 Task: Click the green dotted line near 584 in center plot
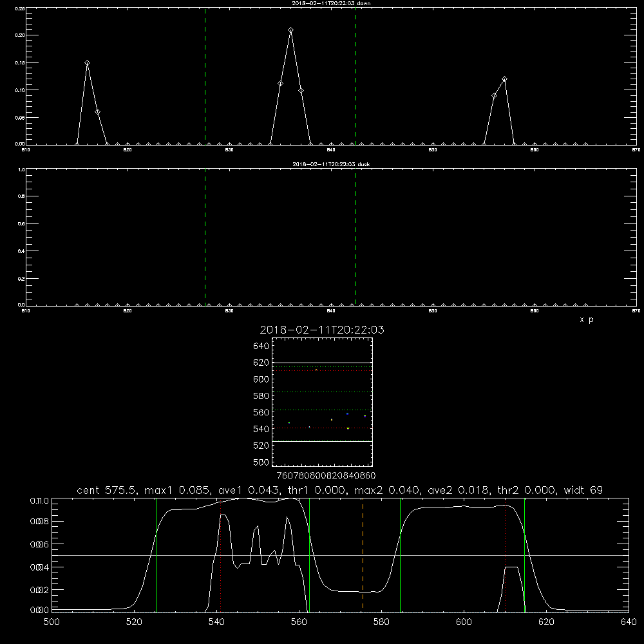tap(322, 392)
